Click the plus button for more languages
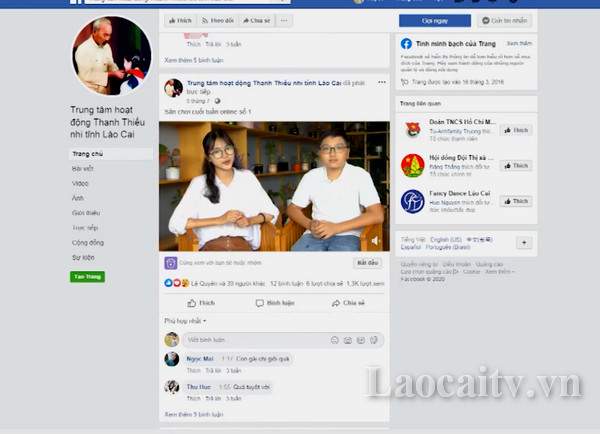 pos(524,243)
